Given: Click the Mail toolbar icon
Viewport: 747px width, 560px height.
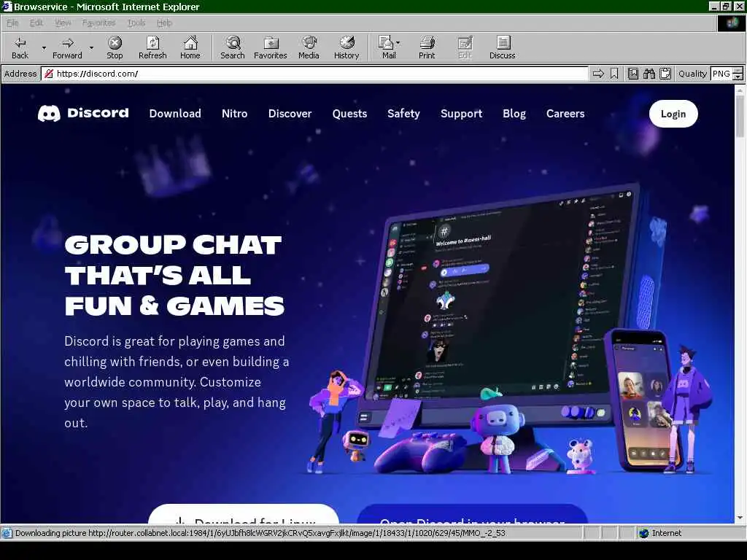Looking at the screenshot, I should click(x=386, y=47).
